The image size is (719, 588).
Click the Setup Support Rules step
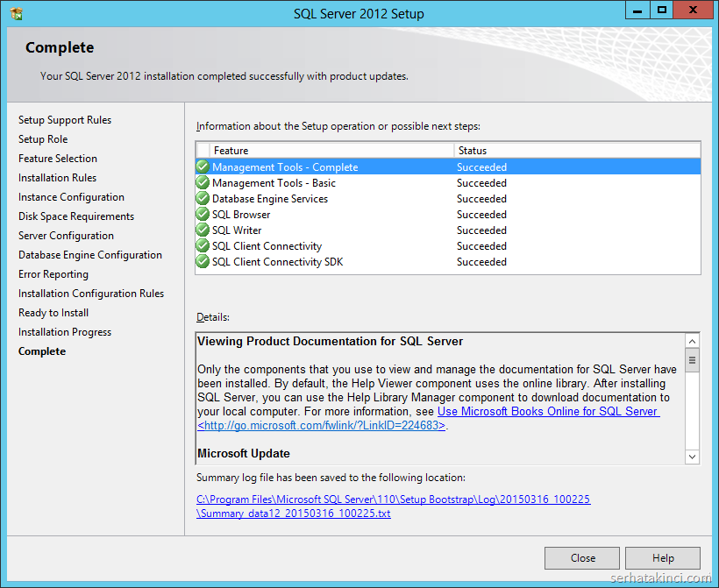65,120
